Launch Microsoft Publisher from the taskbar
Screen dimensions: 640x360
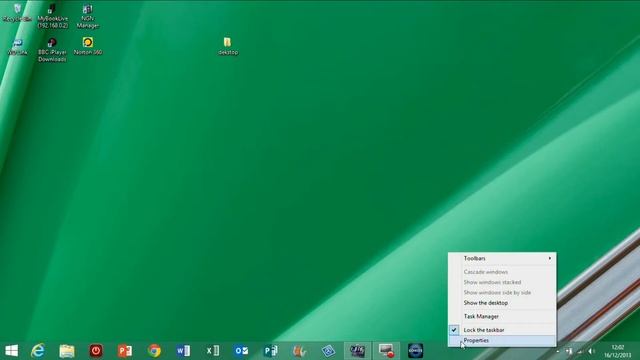pos(271,351)
